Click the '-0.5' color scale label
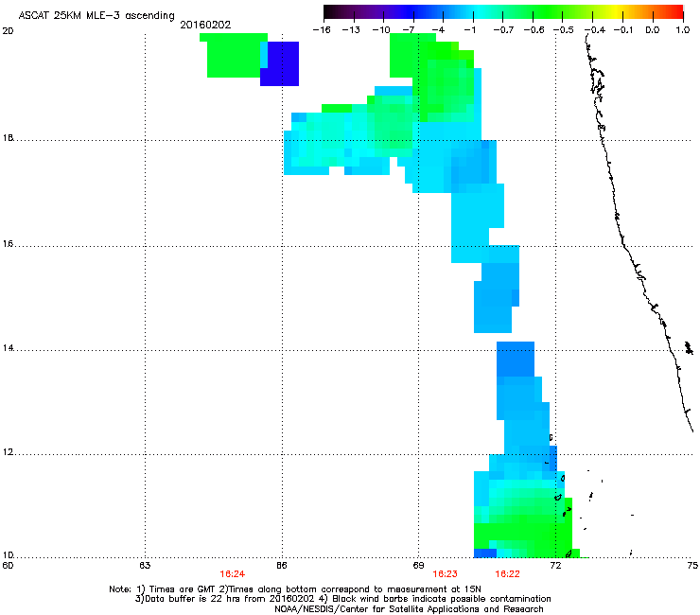Screen dimensions: 700x615 (564, 30)
